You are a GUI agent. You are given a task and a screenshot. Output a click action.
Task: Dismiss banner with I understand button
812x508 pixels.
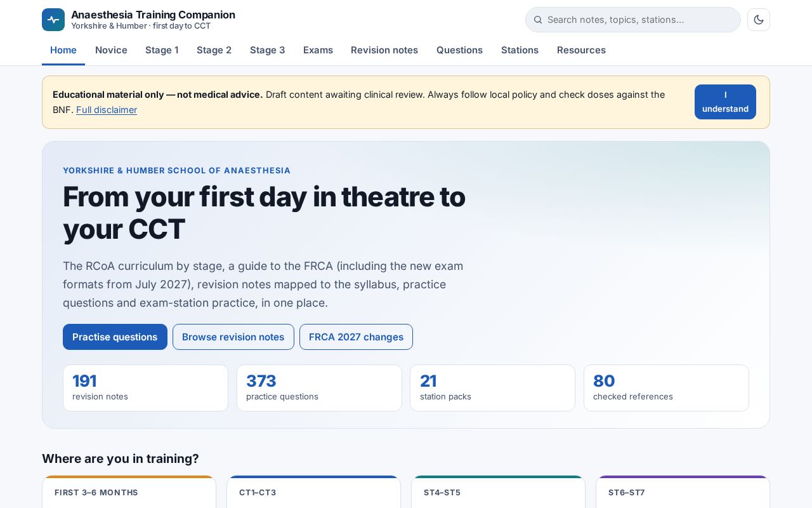725,102
